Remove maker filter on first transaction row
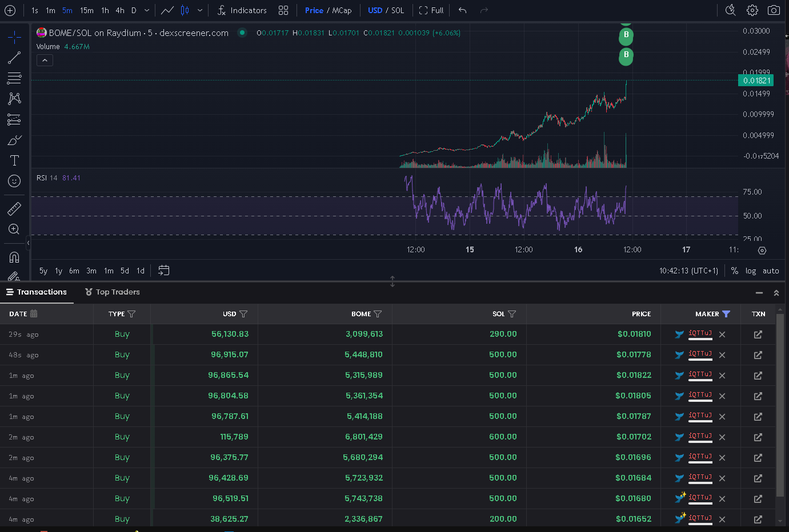789x532 pixels. click(722, 334)
